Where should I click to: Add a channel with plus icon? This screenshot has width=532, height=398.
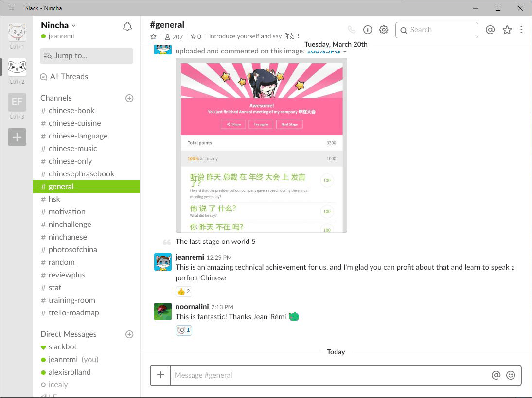[x=129, y=98]
